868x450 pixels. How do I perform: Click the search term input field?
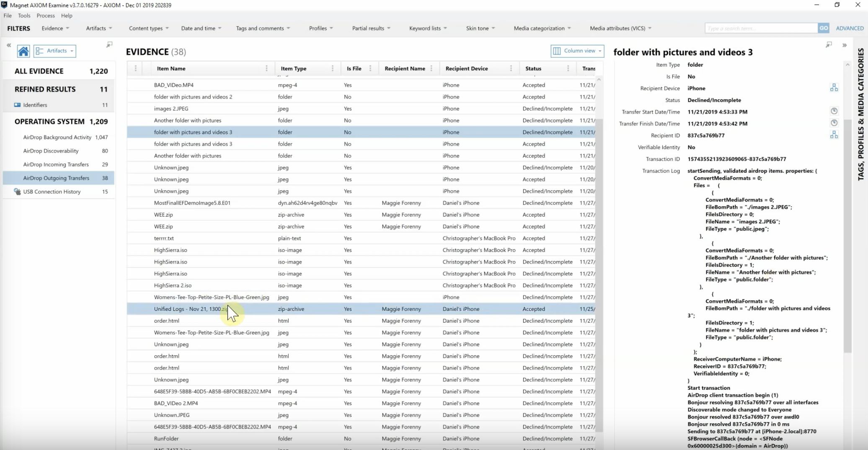click(x=761, y=28)
